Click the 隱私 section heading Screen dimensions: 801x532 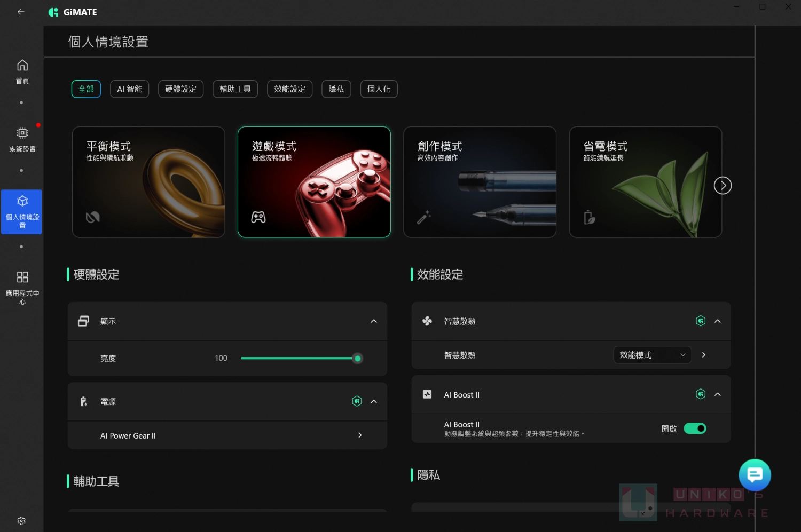click(428, 475)
